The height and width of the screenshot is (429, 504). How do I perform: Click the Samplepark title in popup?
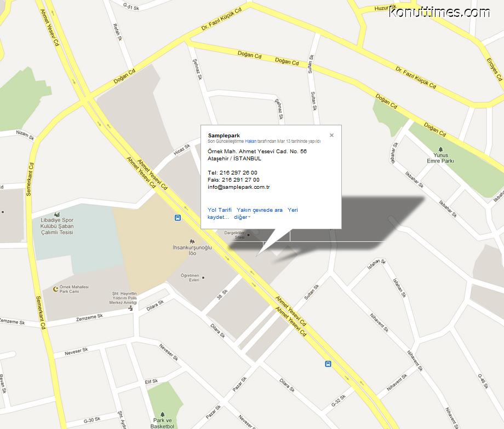[x=224, y=136]
